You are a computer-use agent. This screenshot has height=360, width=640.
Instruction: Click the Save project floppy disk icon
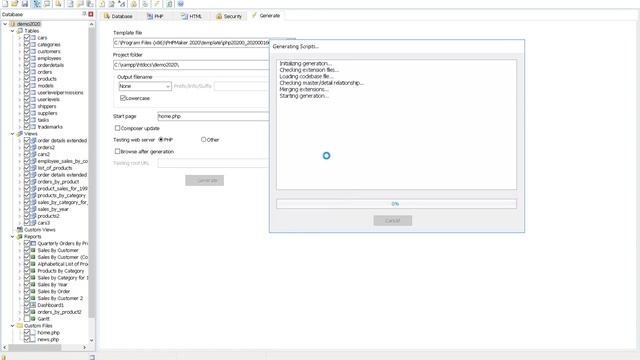(25, 3)
